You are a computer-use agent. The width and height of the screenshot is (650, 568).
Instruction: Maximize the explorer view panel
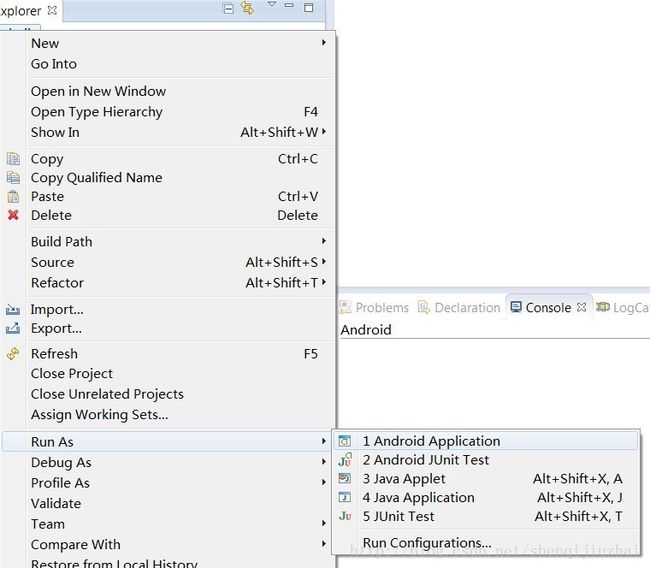[x=308, y=7]
